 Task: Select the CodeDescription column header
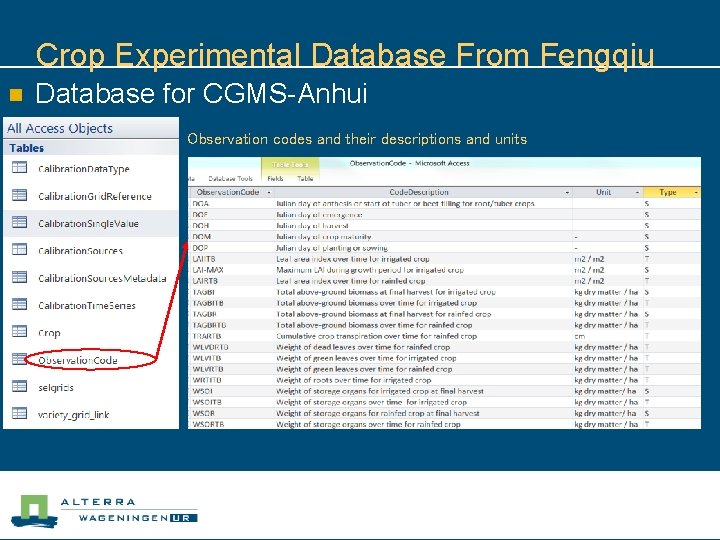[419, 192]
